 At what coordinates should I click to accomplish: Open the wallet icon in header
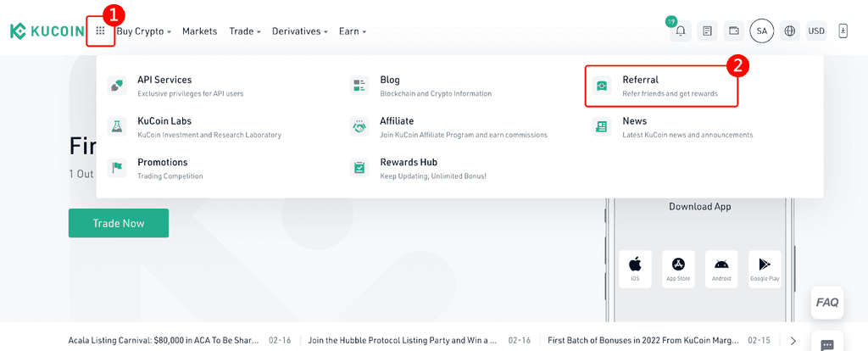click(734, 31)
